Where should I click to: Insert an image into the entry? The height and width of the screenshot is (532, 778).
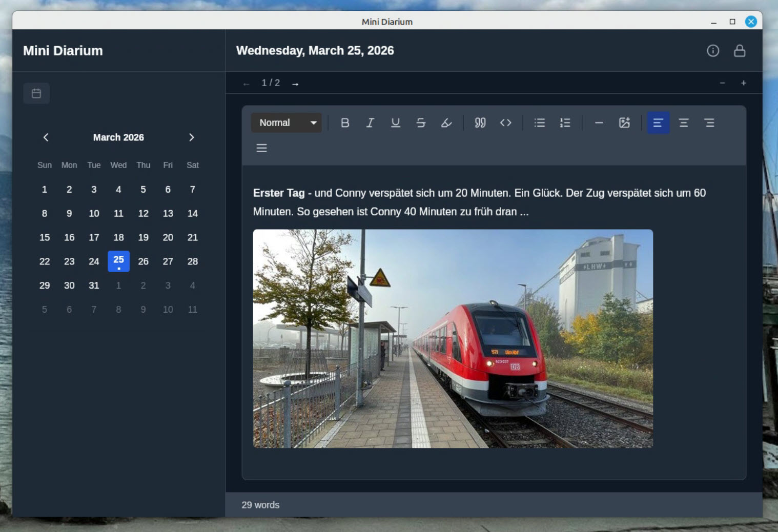pos(624,123)
